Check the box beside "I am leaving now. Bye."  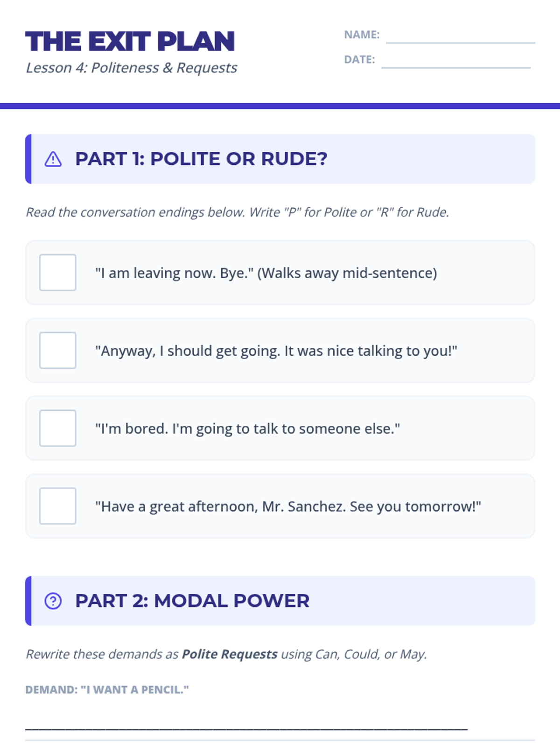click(x=58, y=273)
